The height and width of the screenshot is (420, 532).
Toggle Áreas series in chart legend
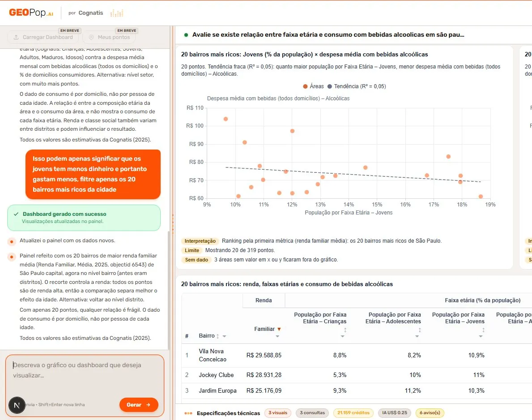(x=313, y=86)
